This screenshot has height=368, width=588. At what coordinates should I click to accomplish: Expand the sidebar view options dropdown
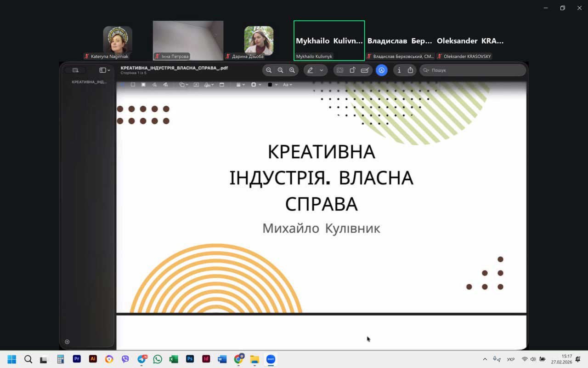(105, 70)
